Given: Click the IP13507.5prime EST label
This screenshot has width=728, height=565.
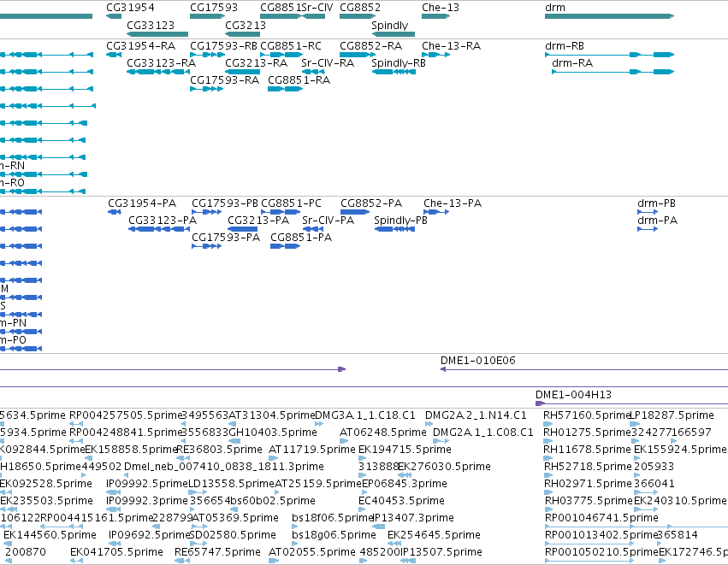Looking at the screenshot, I should click(x=441, y=552).
